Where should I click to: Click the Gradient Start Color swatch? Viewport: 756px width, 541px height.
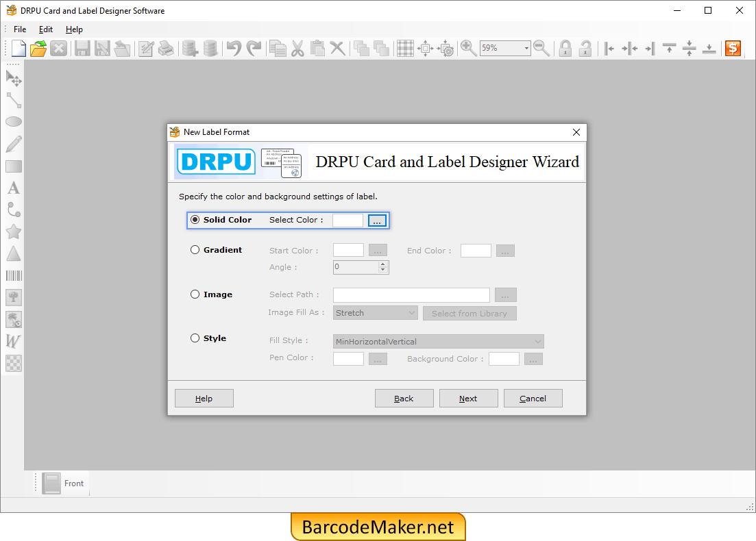pyautogui.click(x=348, y=251)
